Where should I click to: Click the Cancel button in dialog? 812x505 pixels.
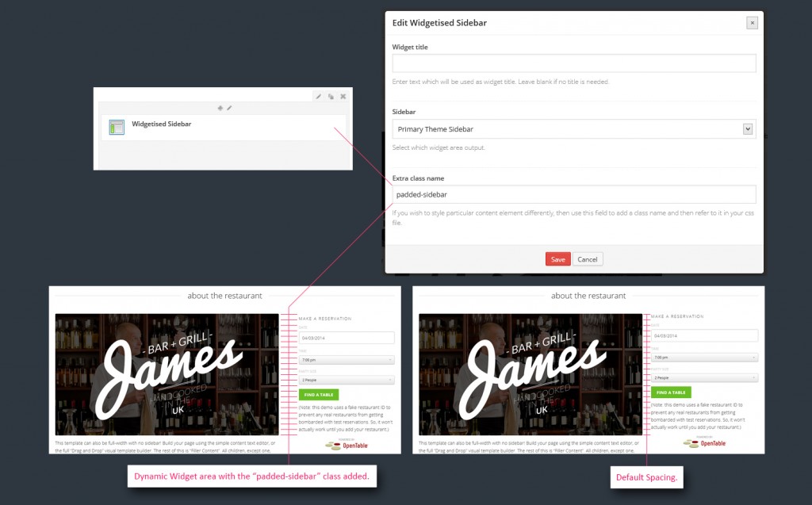coord(588,259)
